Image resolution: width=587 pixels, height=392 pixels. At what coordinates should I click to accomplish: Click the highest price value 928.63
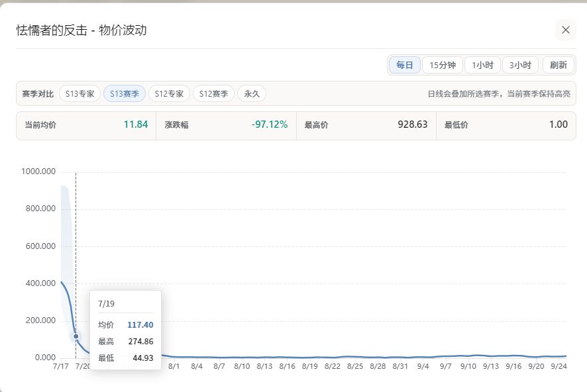coord(413,124)
